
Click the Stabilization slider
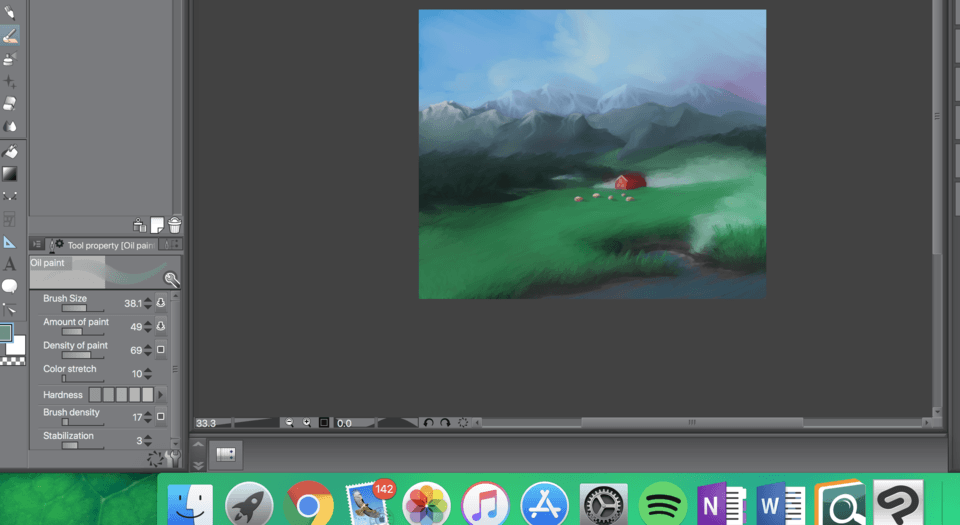(x=83, y=445)
